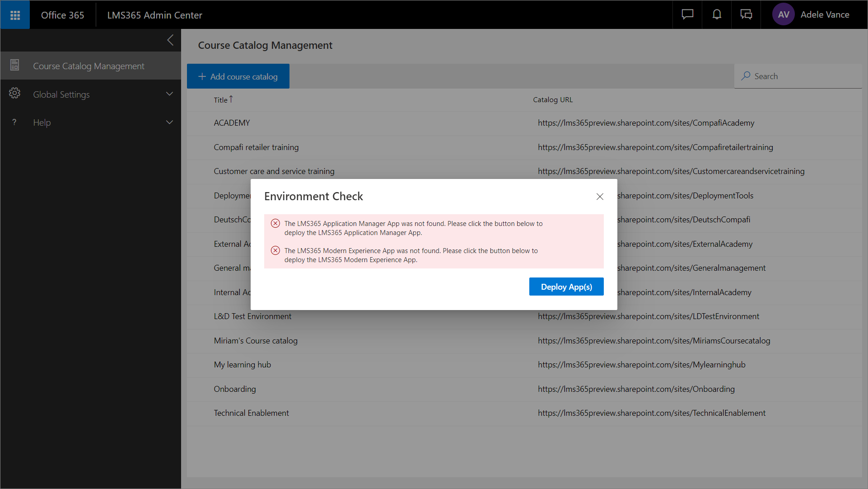Image resolution: width=868 pixels, height=489 pixels.
Task: Click the Deploy App(s) button
Action: pyautogui.click(x=566, y=287)
